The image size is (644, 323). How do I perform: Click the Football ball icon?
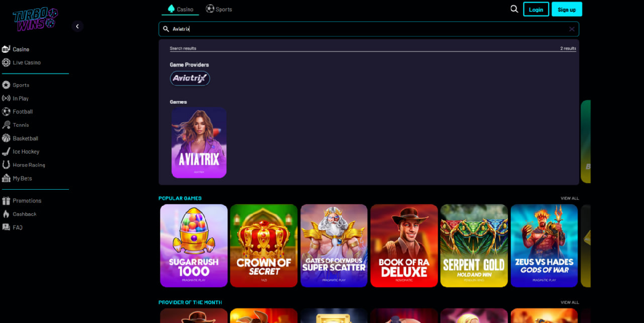coord(6,112)
